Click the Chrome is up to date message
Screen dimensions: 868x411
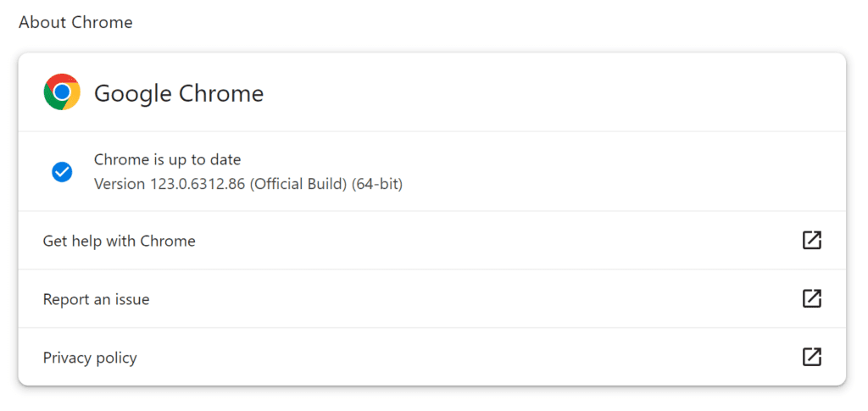pos(167,160)
